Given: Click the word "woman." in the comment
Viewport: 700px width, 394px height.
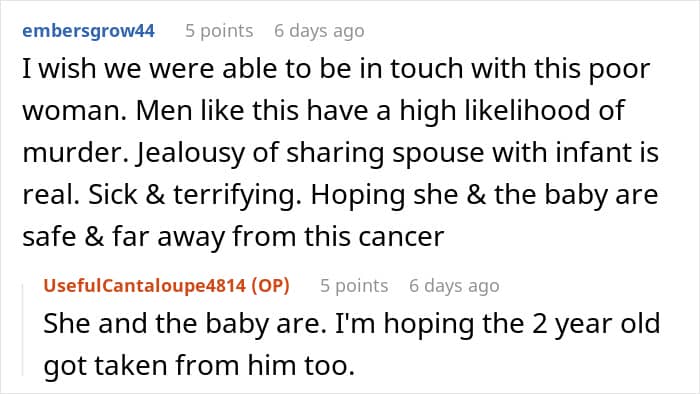Looking at the screenshot, I should tap(75, 111).
